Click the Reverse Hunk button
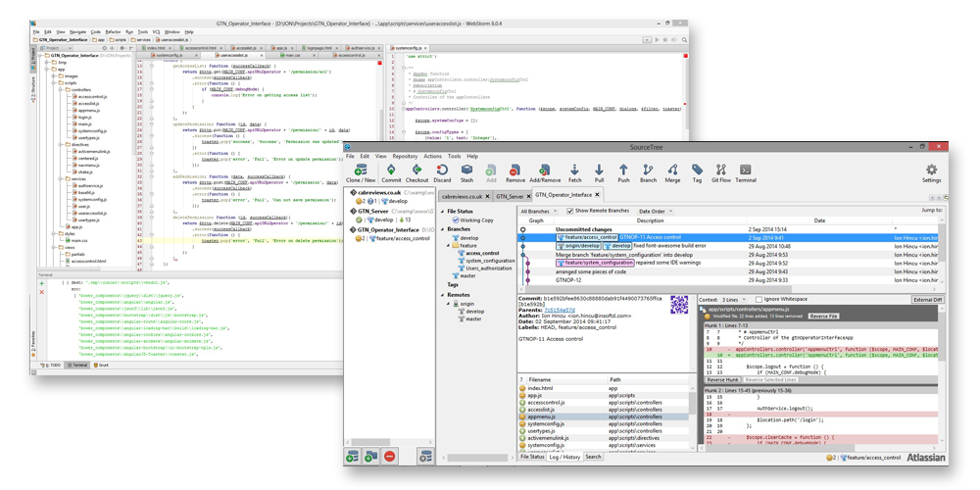Screen dimensions: 980x490 [x=722, y=379]
